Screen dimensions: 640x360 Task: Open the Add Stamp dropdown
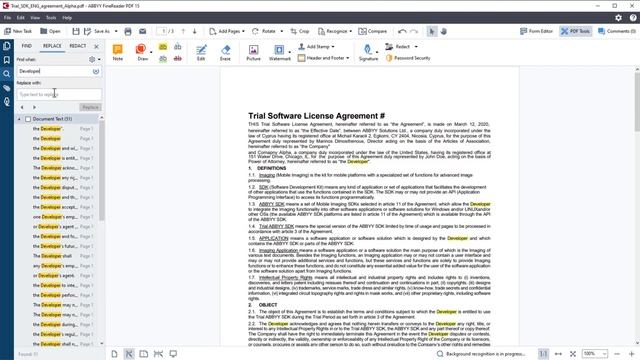(x=316, y=47)
